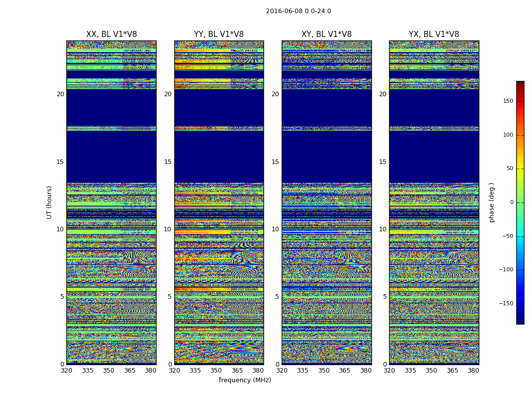Viewport: 532px width, 405px height.
Task: Click the colorbar tick value −50
Action: click(508, 236)
